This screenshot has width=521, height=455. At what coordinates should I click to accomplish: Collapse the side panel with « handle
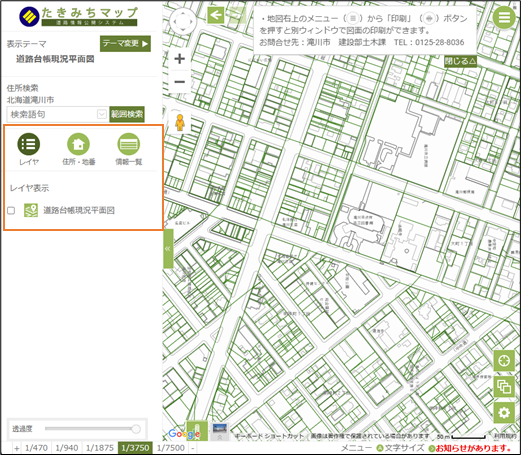click(x=168, y=249)
